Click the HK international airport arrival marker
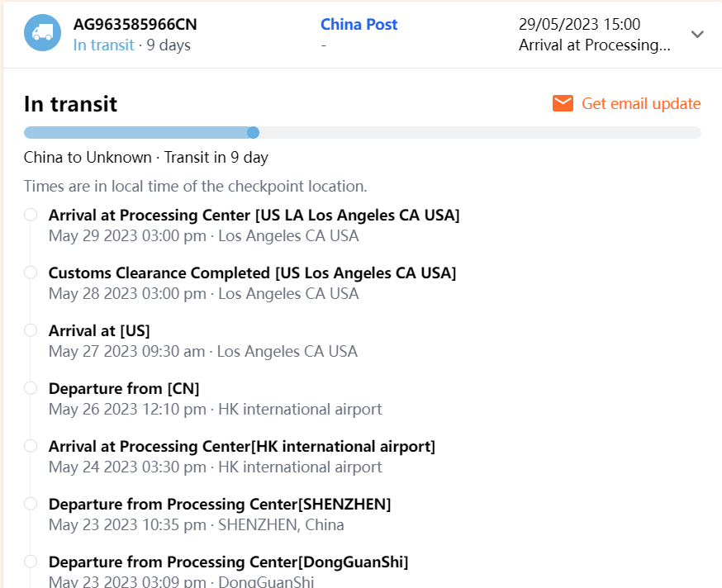Viewport: 722px width, 588px height. [31, 446]
